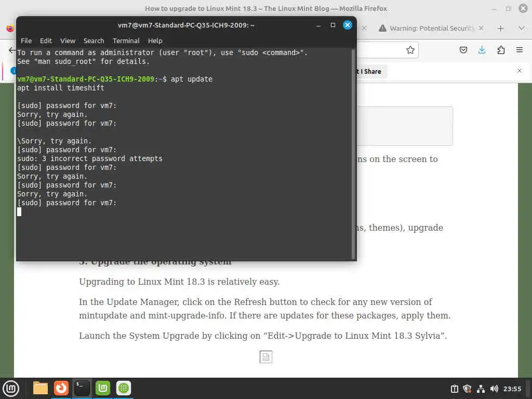Minimize the terminal window
Image resolution: width=532 pixels, height=399 pixels.
click(318, 25)
